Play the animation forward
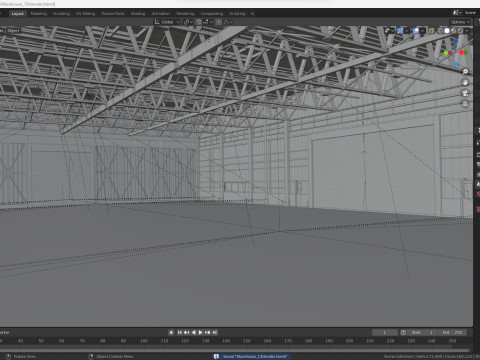 (x=200, y=332)
